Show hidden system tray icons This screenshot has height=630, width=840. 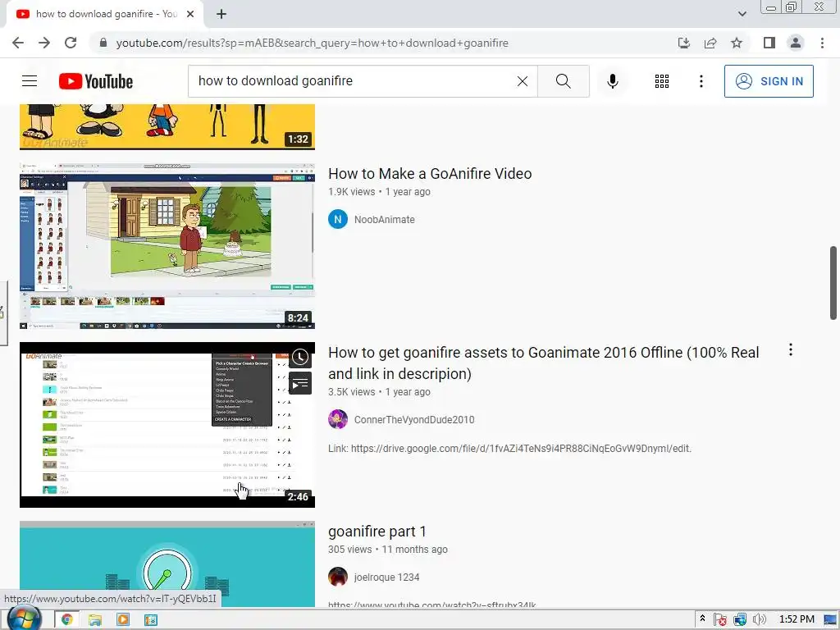click(702, 619)
